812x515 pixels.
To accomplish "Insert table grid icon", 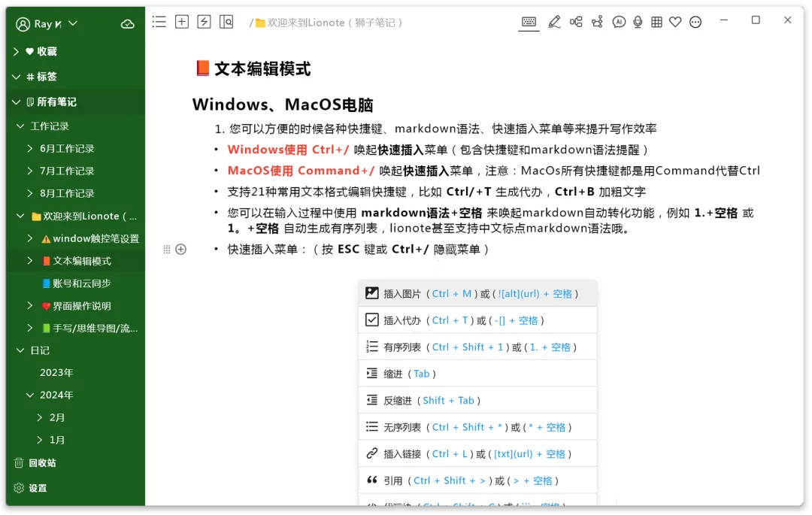I will point(656,22).
